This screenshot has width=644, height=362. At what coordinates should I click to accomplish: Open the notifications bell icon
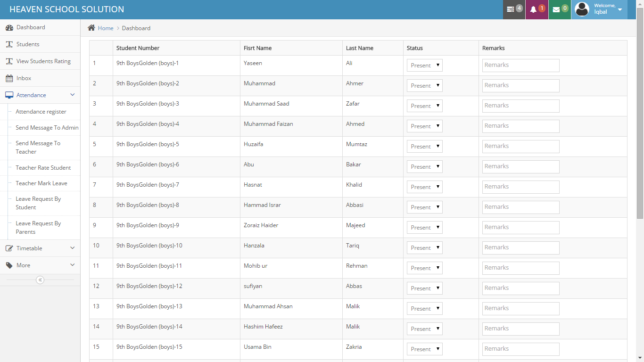(x=534, y=9)
